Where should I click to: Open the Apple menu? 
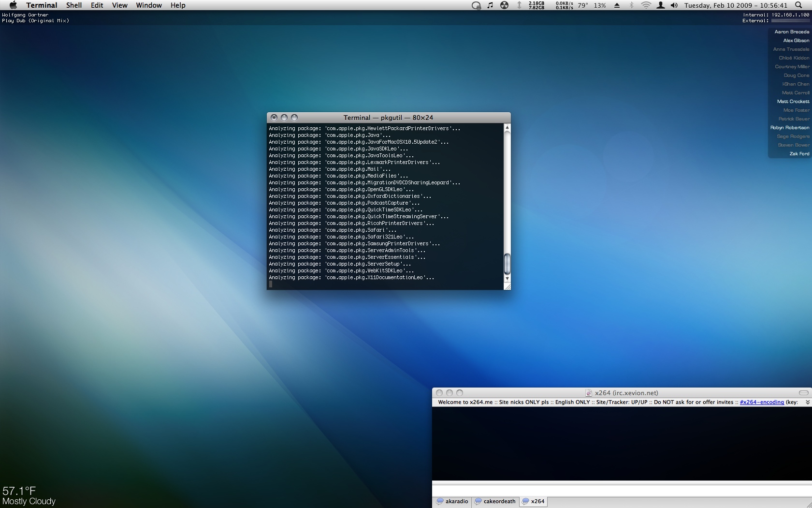click(x=13, y=5)
